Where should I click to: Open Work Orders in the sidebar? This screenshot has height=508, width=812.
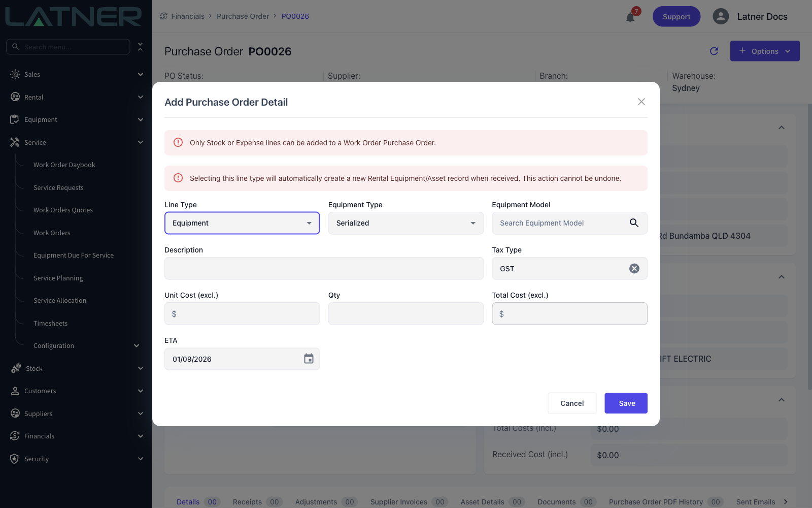pyautogui.click(x=52, y=233)
